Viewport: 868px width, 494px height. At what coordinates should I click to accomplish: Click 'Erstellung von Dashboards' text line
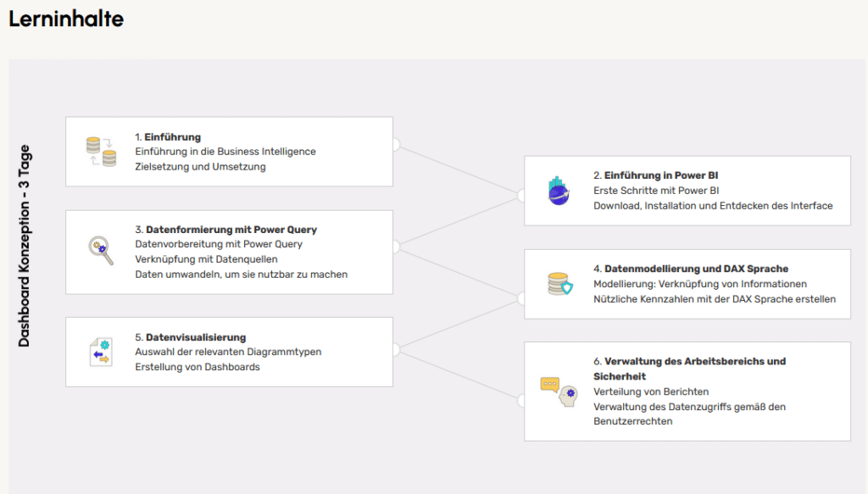pyautogui.click(x=198, y=367)
